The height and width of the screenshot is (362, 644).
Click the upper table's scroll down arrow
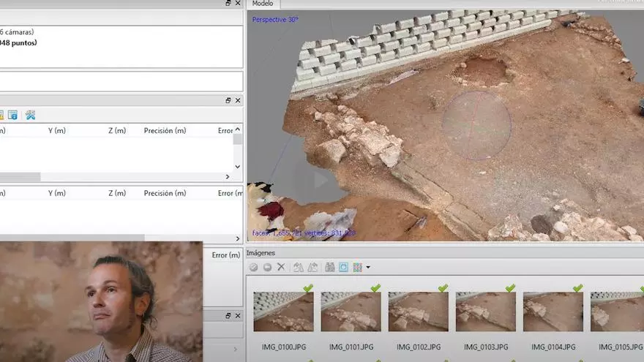[237, 167]
